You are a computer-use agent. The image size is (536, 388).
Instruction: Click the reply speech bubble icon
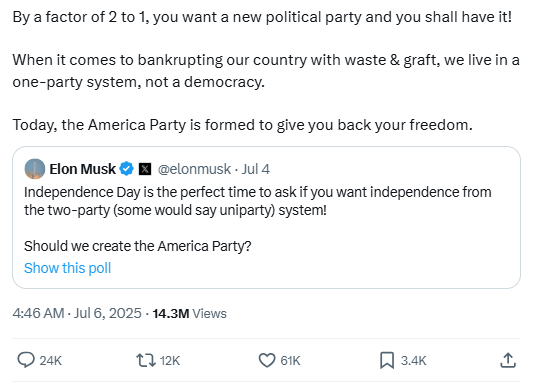click(26, 360)
